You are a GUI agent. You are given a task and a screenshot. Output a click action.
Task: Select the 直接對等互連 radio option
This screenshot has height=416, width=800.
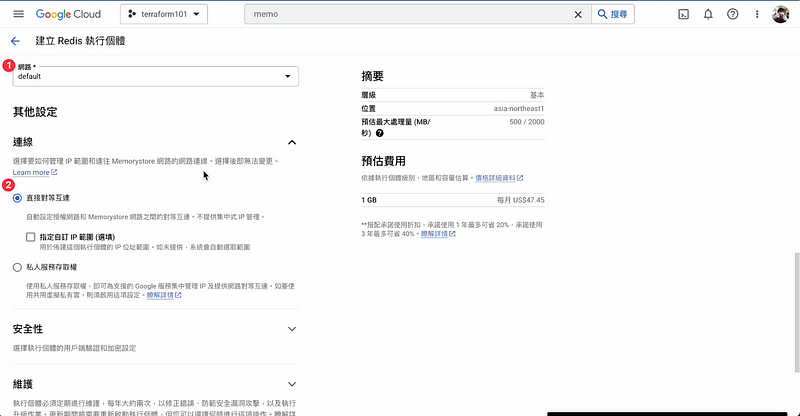[x=17, y=198]
